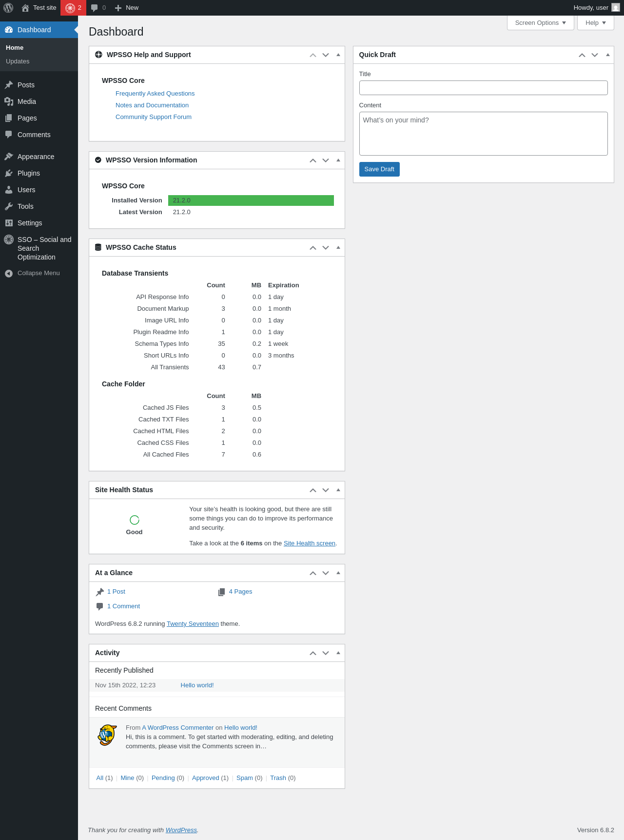The image size is (624, 840).
Task: Open A WordPress Commenter link
Action: coord(178,728)
